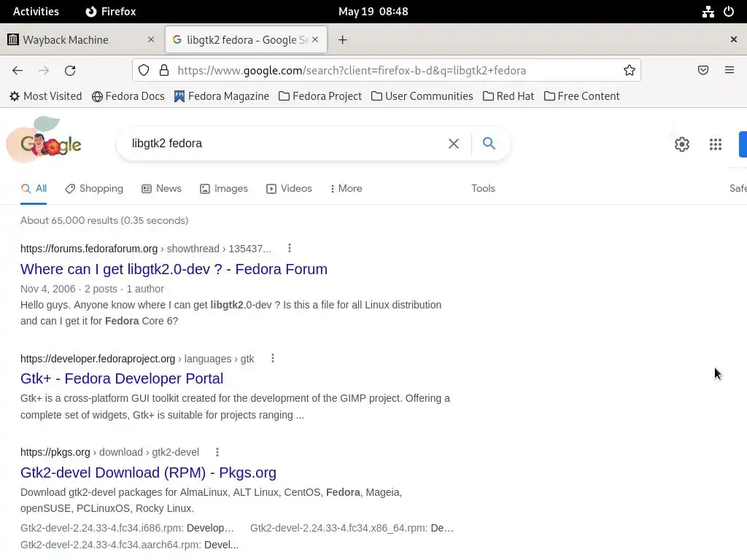Switch to Shopping results
747x560 pixels.
point(94,189)
